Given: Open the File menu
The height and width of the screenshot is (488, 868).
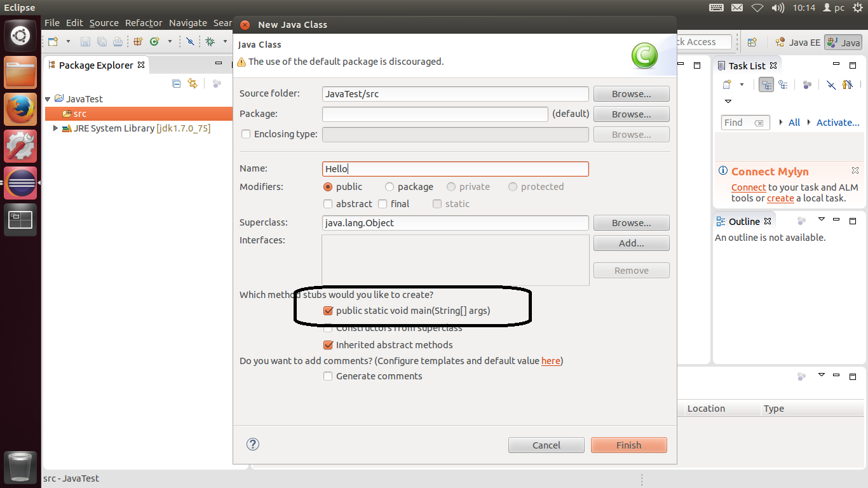Looking at the screenshot, I should click(x=52, y=23).
